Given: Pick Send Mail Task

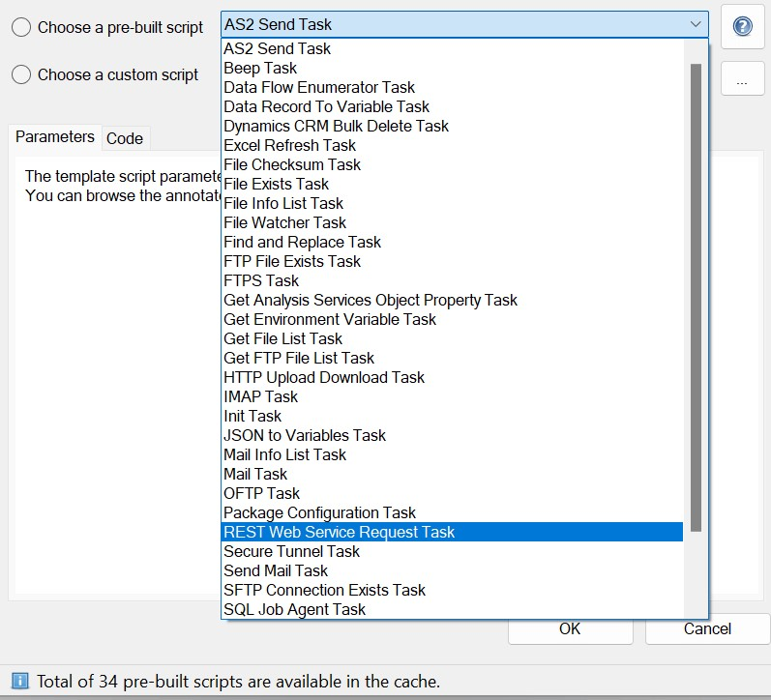Looking at the screenshot, I should [x=452, y=570].
